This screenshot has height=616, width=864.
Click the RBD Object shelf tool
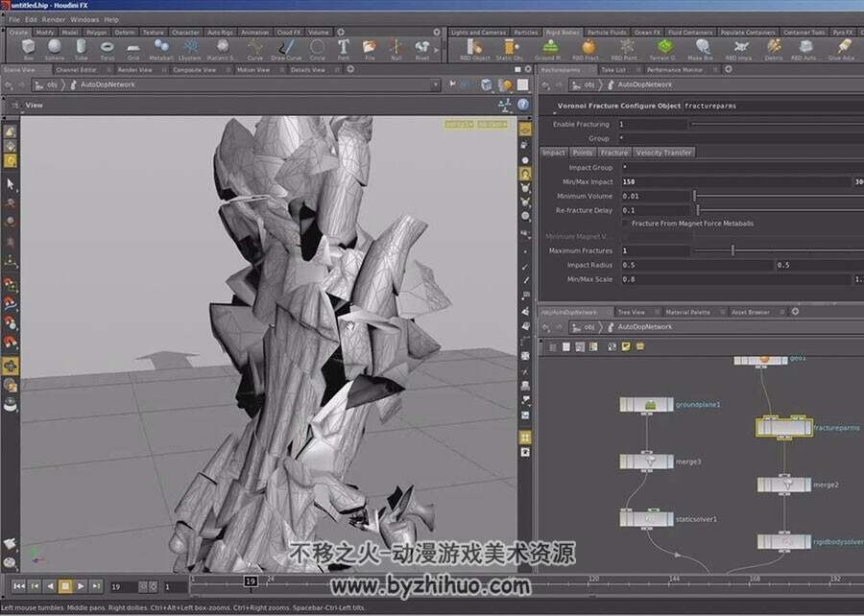coord(474,49)
